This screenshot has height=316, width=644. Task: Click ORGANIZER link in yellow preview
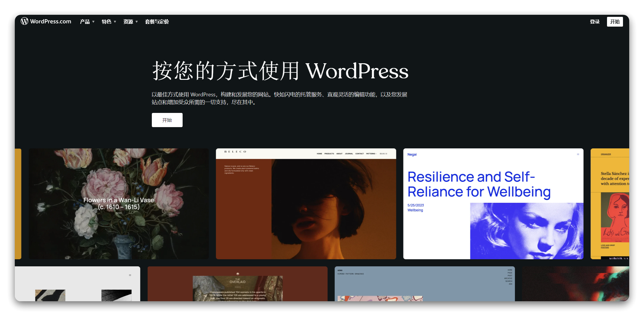[x=606, y=154]
